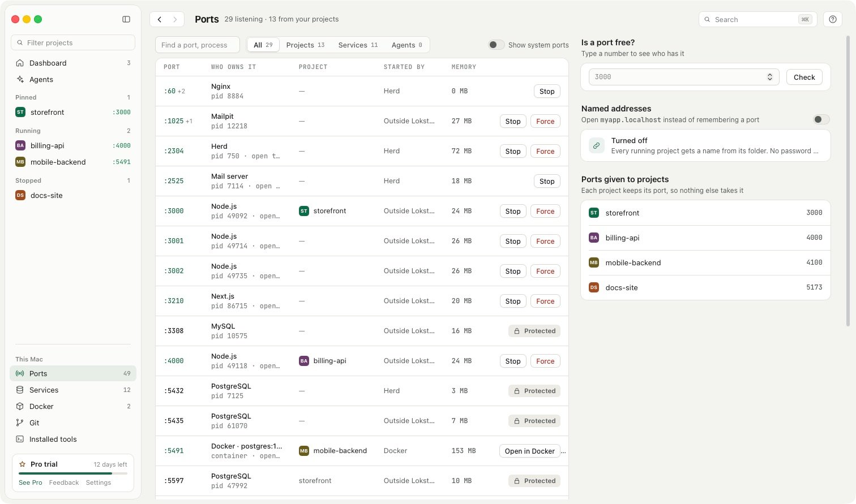Open Agents in the sidebar
Viewport: 856px width, 504px height.
pos(73,79)
